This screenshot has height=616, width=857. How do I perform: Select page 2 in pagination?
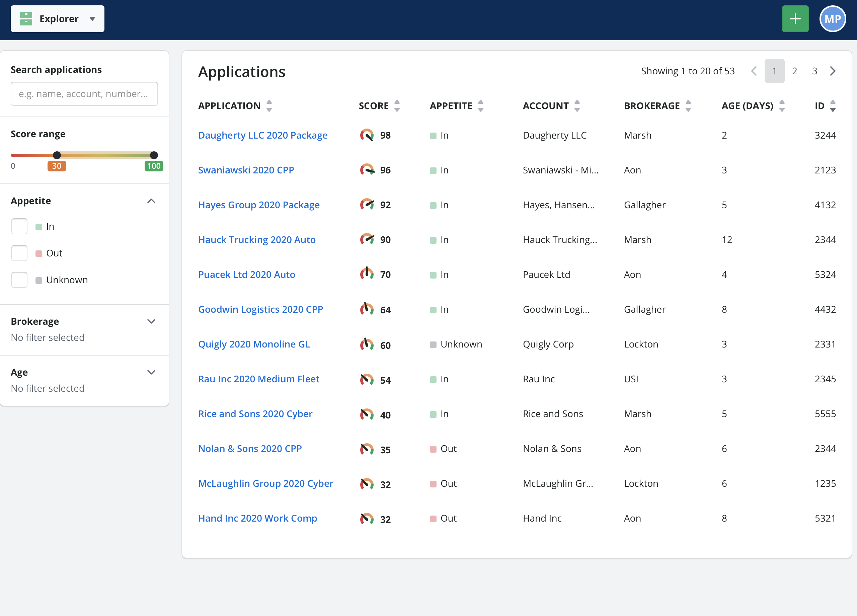click(794, 71)
